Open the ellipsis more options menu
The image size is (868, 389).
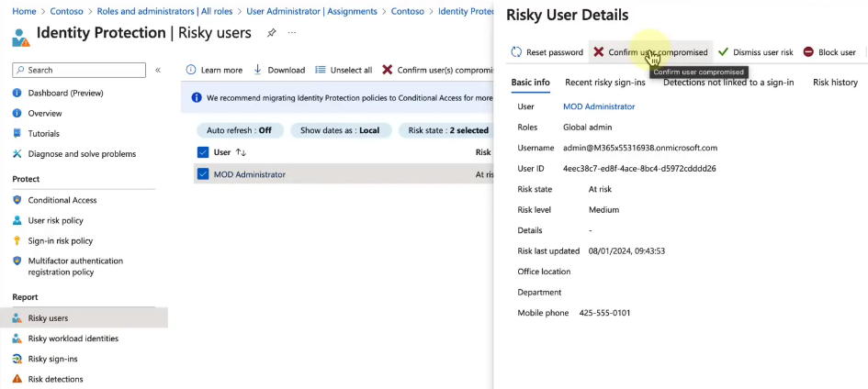point(292,33)
